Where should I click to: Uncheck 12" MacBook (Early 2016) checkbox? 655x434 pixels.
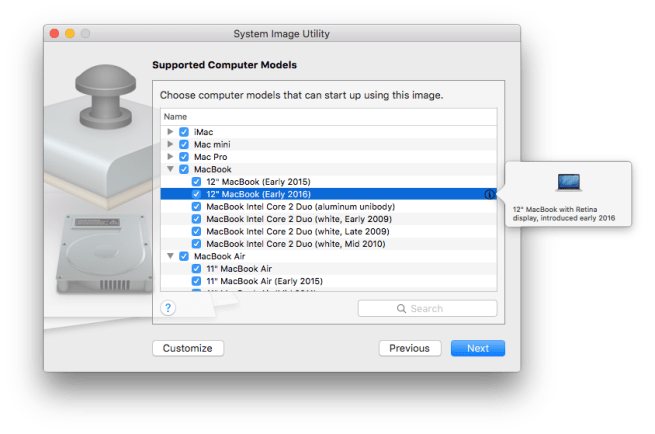[196, 194]
